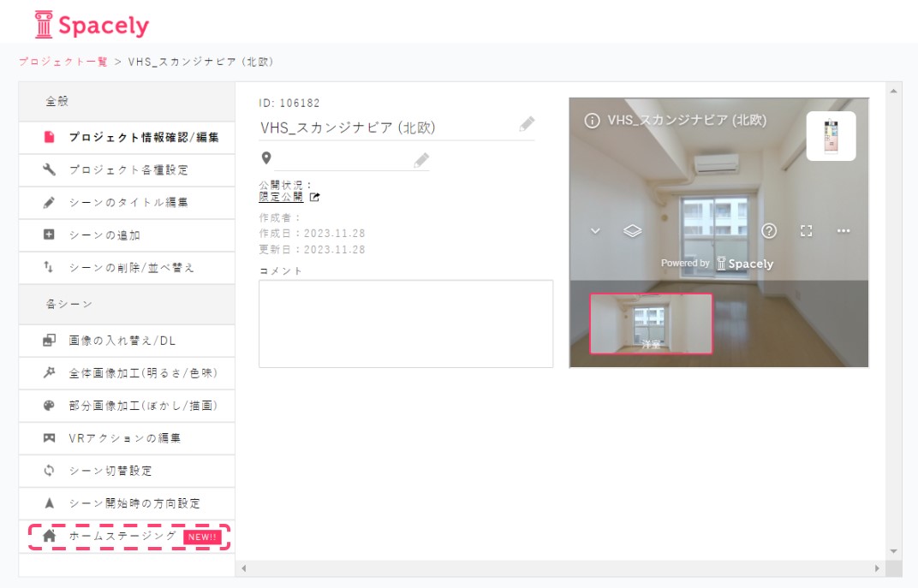Click the info icon in VR preview
918x588 pixels.
(592, 122)
